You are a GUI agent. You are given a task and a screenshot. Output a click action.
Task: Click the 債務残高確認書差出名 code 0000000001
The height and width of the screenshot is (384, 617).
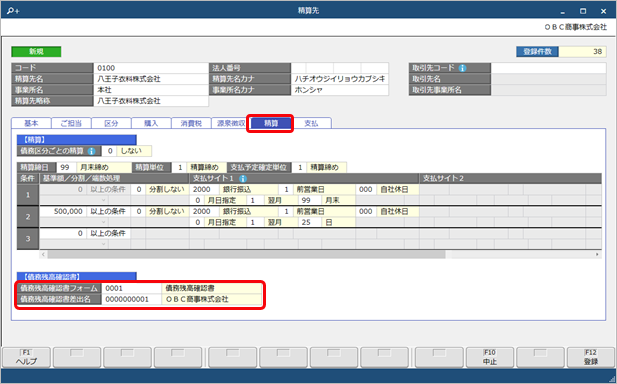pos(131,299)
